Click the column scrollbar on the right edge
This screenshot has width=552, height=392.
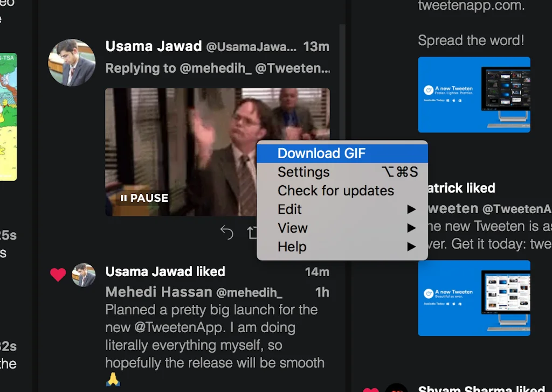[343, 108]
